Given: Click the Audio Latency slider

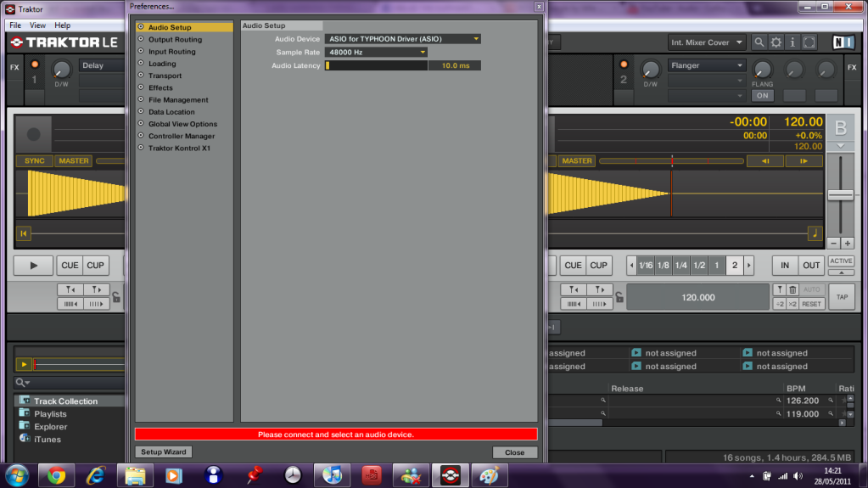Looking at the screenshot, I should (377, 65).
